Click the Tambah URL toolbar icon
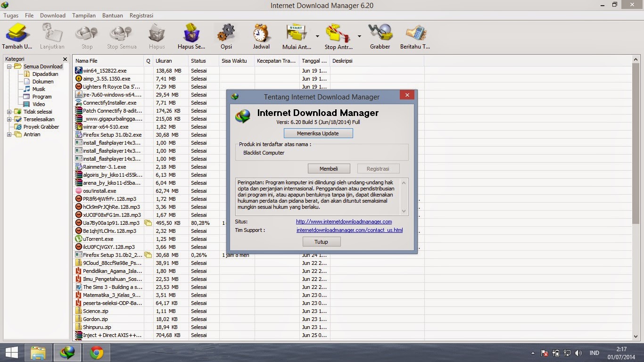The image size is (644, 362). 17,33
